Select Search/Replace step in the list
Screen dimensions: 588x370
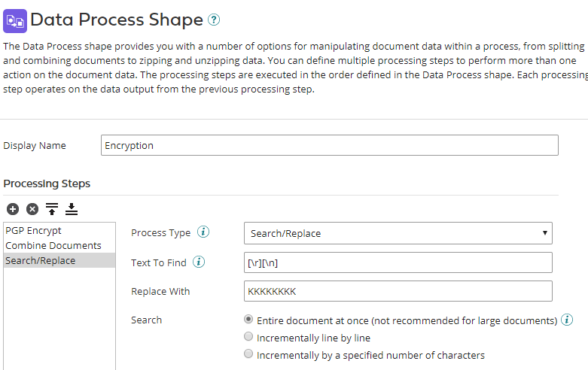[41, 260]
